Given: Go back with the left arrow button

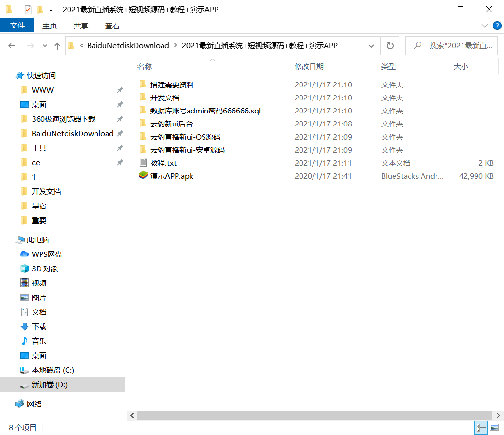Looking at the screenshot, I should [x=12, y=46].
